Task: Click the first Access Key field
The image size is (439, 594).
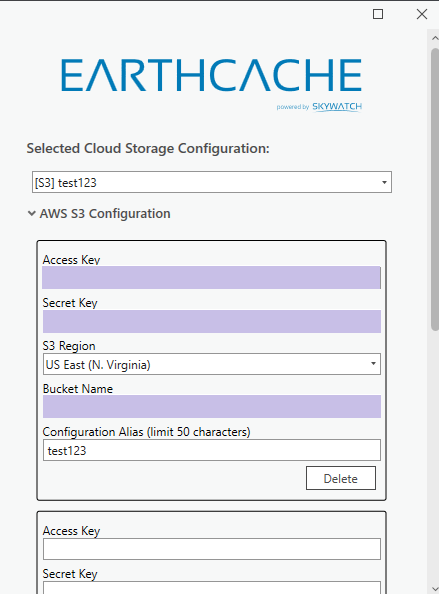Action: (211, 277)
